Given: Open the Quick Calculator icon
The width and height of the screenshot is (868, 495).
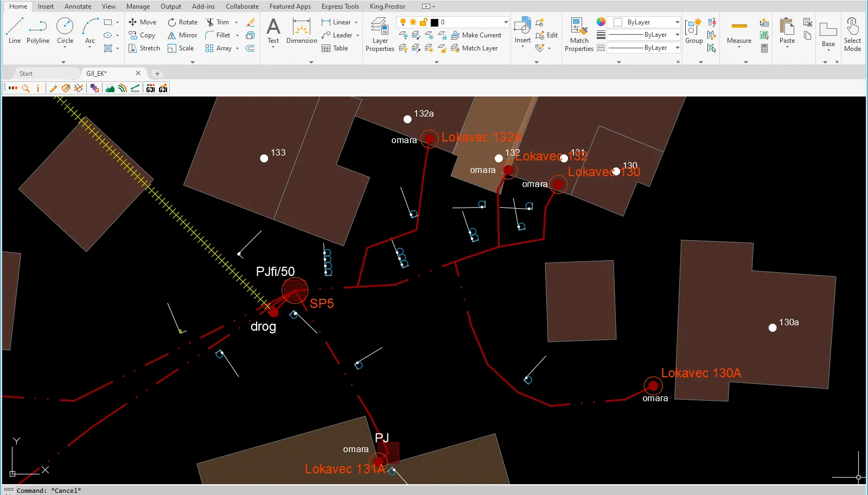Looking at the screenshot, I should point(764,48).
